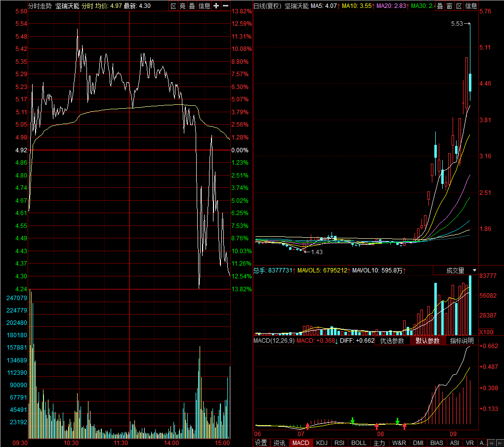504x447 pixels.
Task: Click the truncated A.. indicator tab
Action: coord(483,443)
